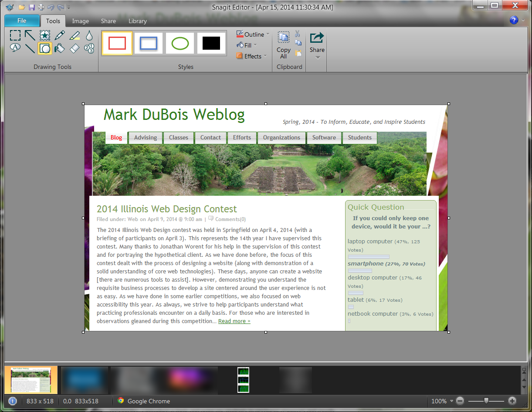
Task: Switch to the Library ribbon tab
Action: coord(138,21)
